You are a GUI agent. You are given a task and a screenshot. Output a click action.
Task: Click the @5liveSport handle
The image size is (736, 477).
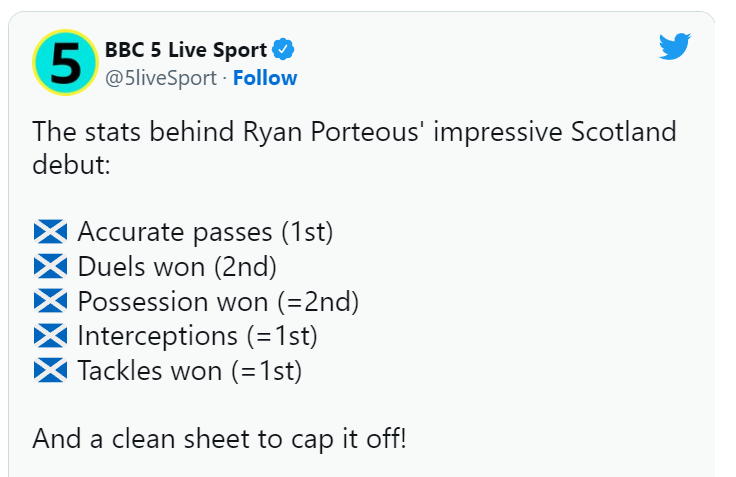point(161,78)
